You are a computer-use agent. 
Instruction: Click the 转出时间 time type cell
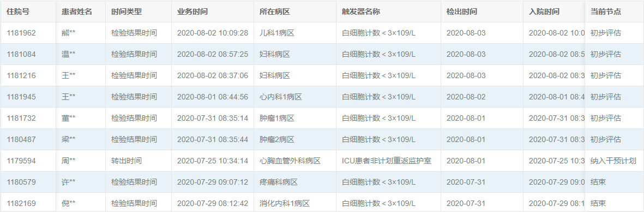point(127,161)
